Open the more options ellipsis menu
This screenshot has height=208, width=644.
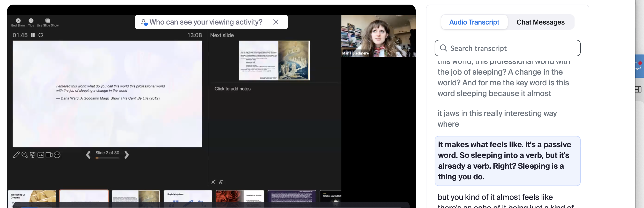point(57,155)
